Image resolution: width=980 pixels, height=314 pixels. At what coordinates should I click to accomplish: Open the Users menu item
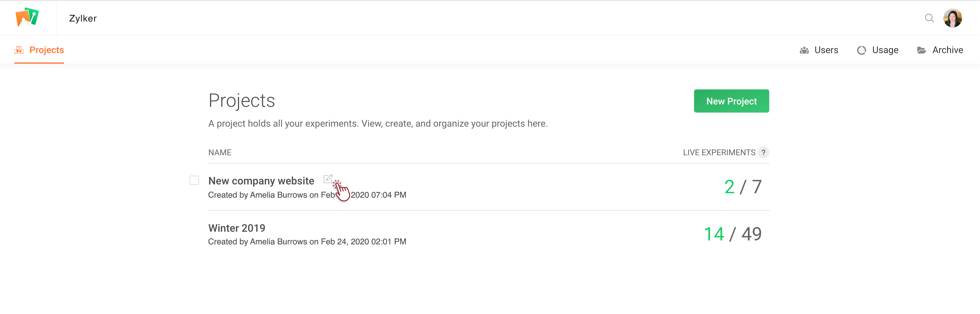click(826, 50)
